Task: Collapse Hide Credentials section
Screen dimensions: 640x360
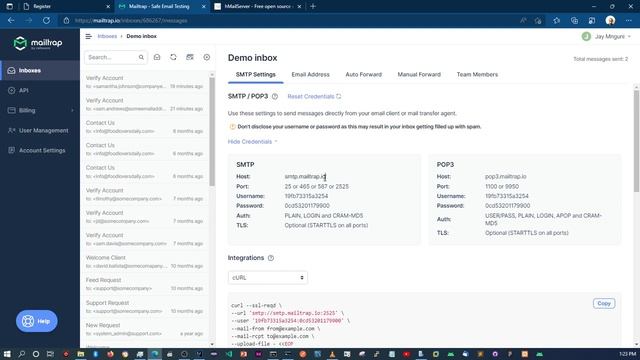Action: point(252,142)
